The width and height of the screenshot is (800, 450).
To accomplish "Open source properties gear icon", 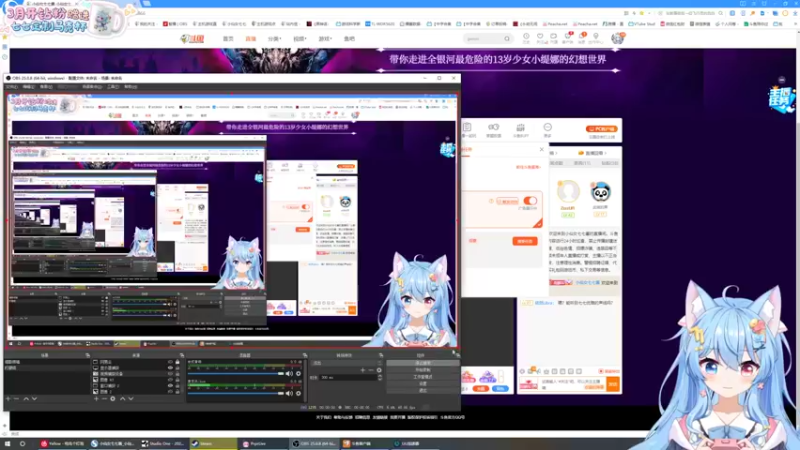I will [x=113, y=398].
